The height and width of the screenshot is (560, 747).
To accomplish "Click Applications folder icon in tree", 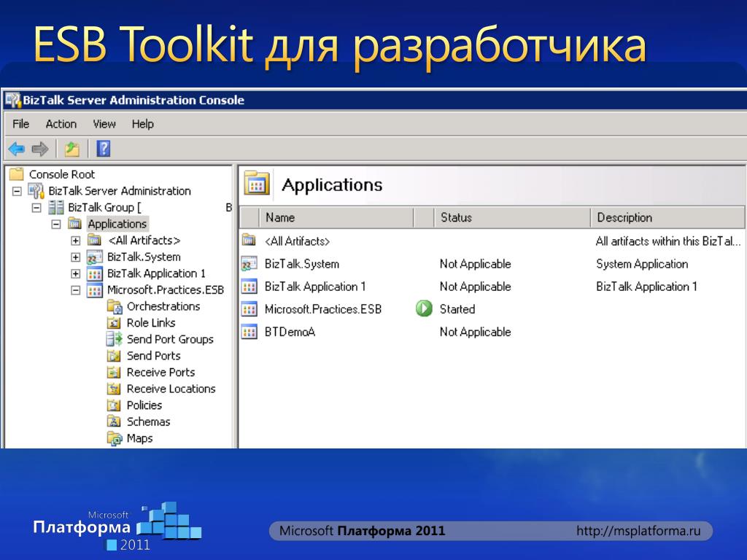I will 75,223.
